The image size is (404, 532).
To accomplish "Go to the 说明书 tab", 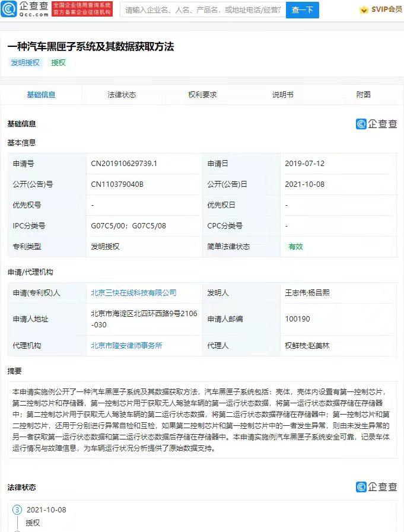I will click(282, 95).
